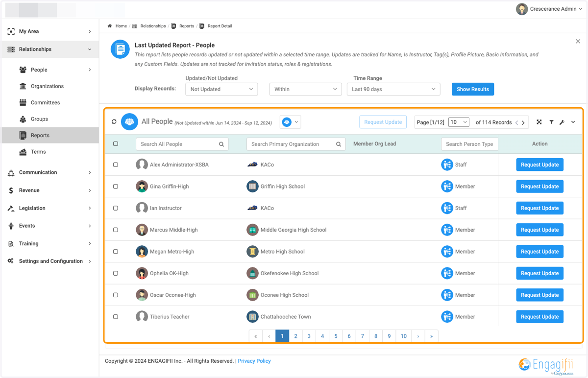588x378 pixels.
Task: Click magnifier in Search Primary Organization field
Action: point(339,144)
